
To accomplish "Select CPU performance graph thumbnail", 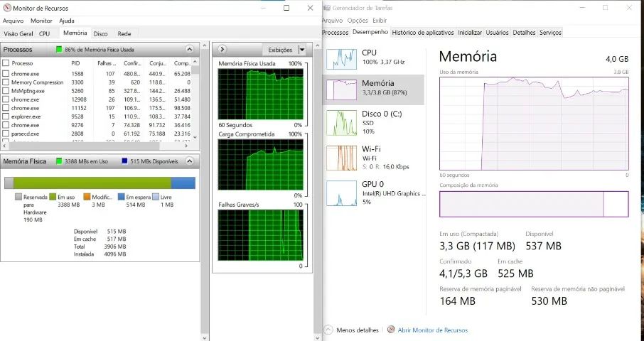I will pyautogui.click(x=341, y=59).
